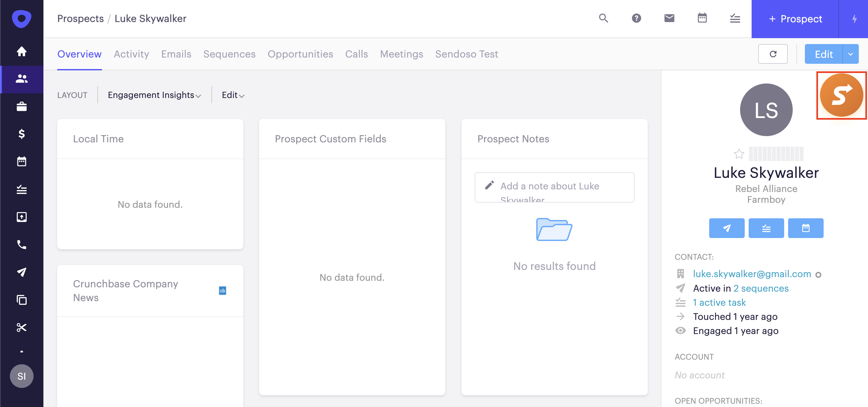
Task: Open the Sendoso Test tab
Action: click(466, 54)
